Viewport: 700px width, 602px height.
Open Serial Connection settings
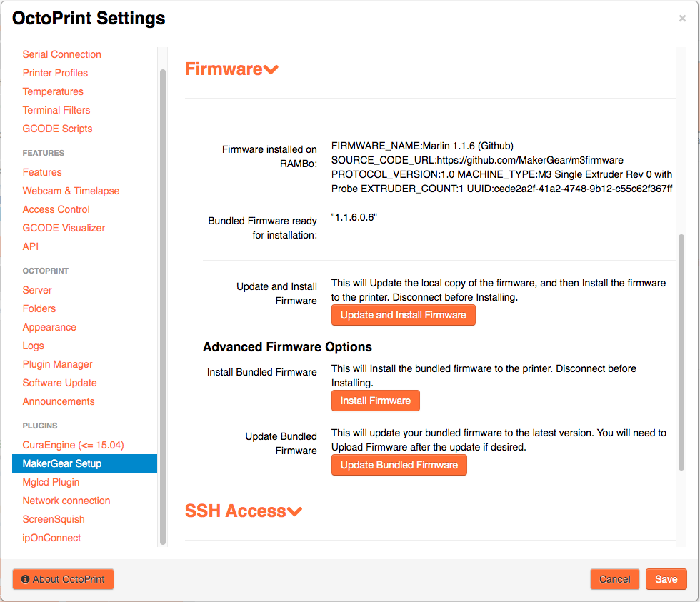(x=62, y=54)
